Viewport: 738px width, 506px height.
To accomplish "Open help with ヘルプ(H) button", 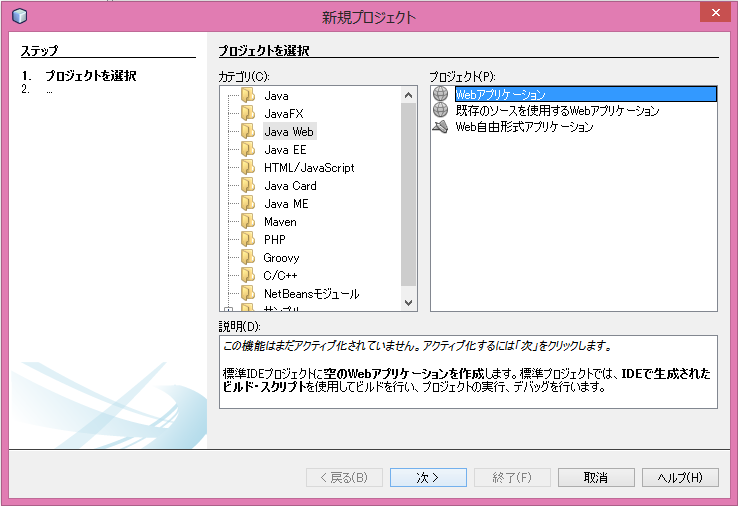I will tap(680, 477).
